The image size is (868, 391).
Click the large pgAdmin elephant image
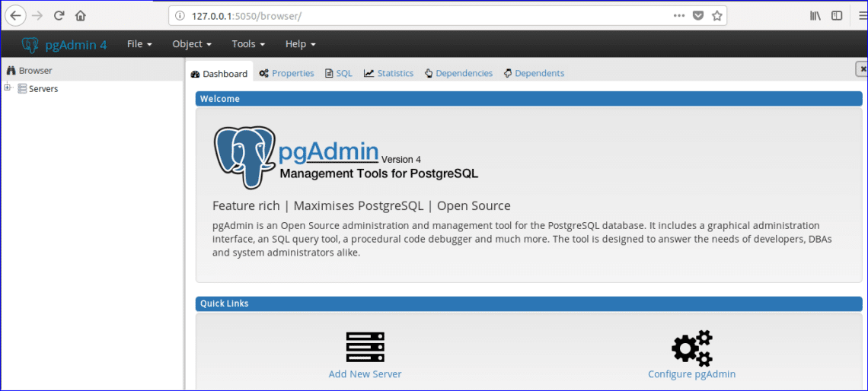(x=244, y=157)
